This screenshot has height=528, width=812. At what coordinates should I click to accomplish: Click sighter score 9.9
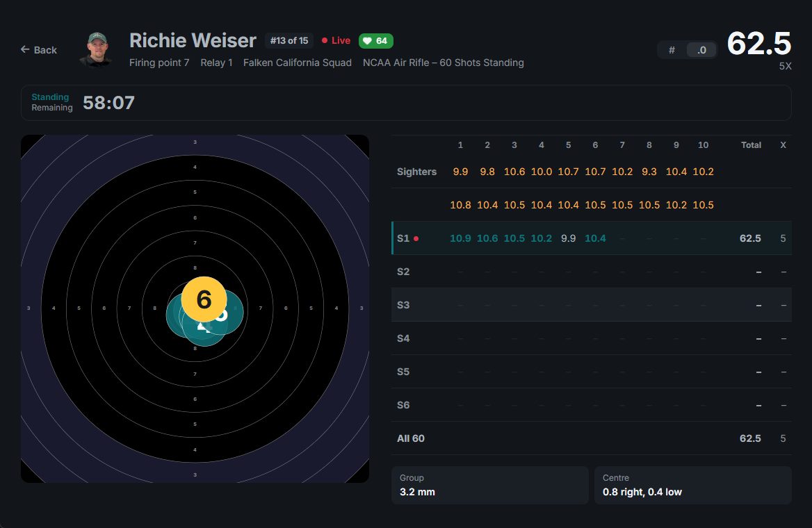(460, 172)
